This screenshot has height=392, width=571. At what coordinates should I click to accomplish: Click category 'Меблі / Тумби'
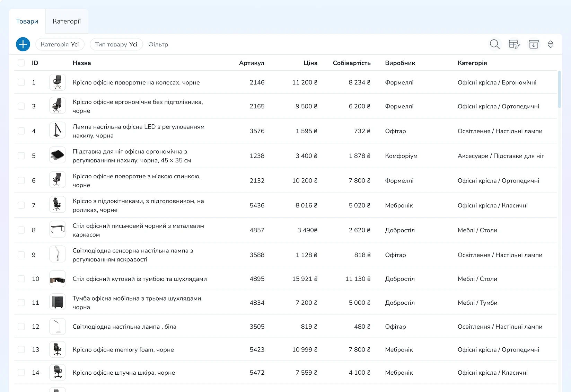click(x=477, y=303)
